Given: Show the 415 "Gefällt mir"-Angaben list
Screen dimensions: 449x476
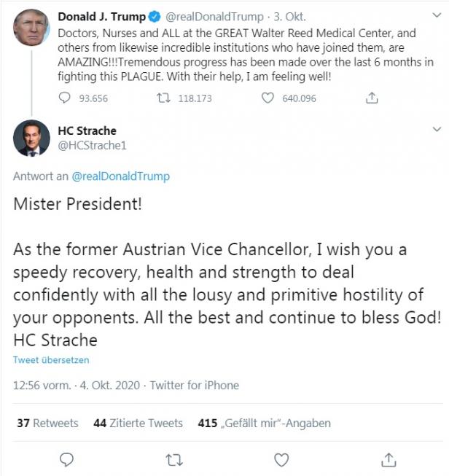Looking at the screenshot, I should [264, 423].
